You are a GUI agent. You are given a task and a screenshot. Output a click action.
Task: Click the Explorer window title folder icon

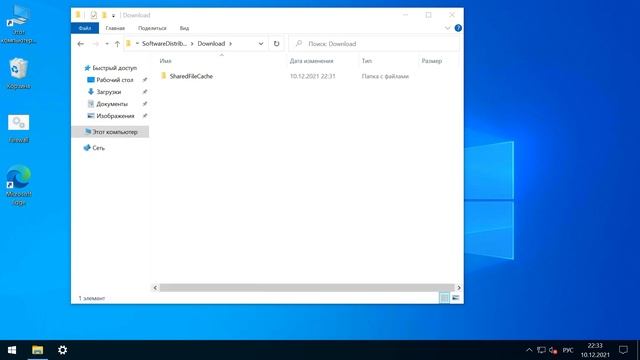78,15
